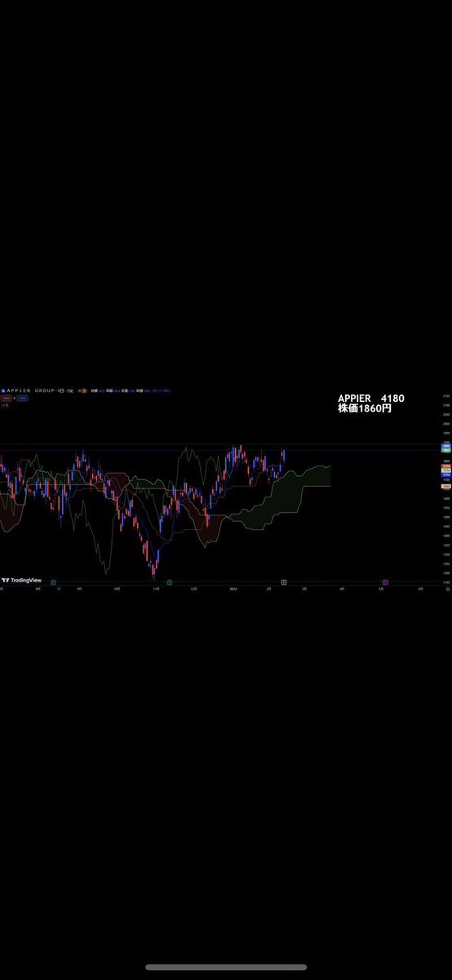This screenshot has height=980, width=452.
Task: Click the TradingView logo
Action: [21, 580]
